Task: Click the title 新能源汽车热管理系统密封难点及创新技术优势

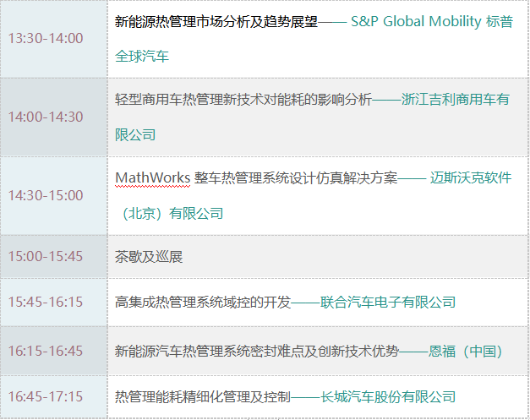Action: [x=257, y=351]
